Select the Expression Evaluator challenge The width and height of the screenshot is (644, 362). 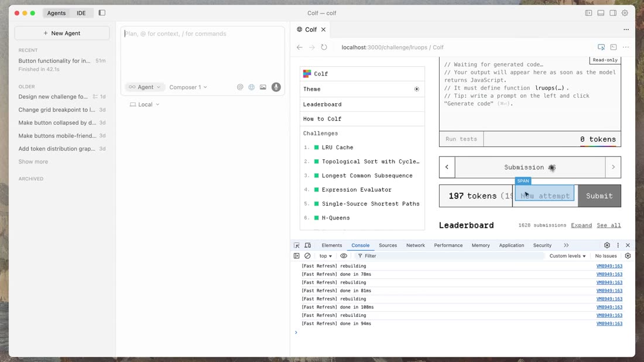[x=362, y=189]
